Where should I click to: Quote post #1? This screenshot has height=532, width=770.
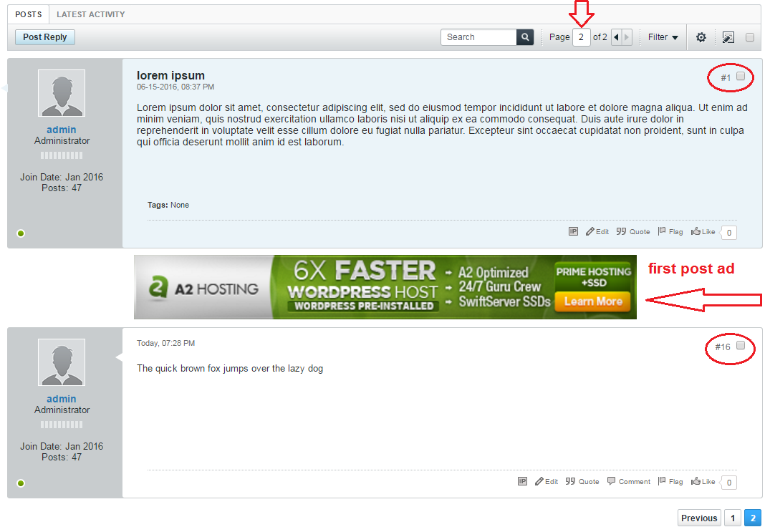633,232
